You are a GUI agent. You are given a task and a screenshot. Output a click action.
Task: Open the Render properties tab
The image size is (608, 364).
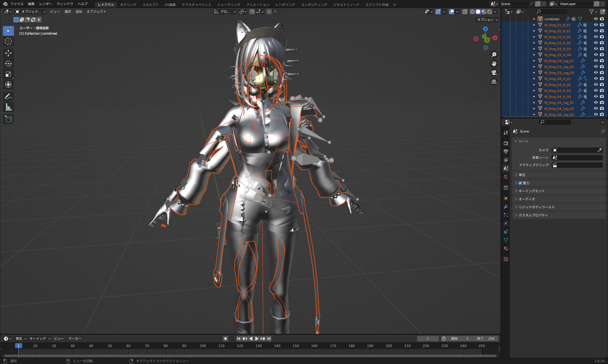506,143
